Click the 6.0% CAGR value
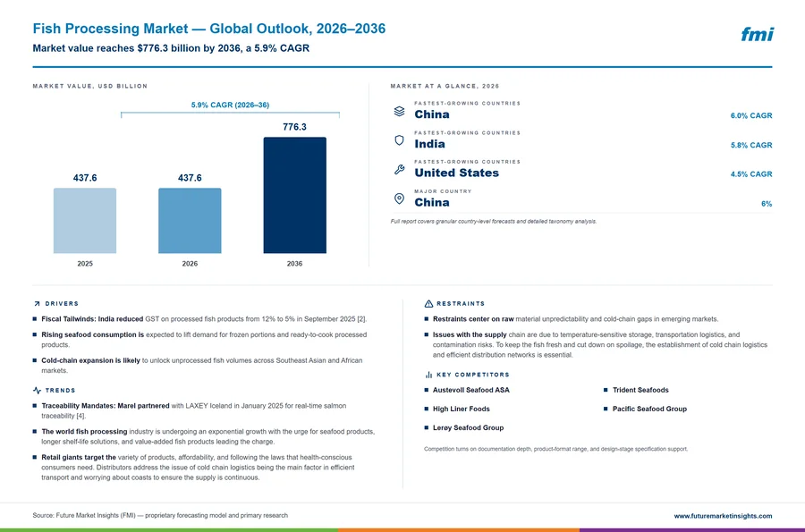Image resolution: width=805 pixels, height=532 pixels. pos(751,116)
